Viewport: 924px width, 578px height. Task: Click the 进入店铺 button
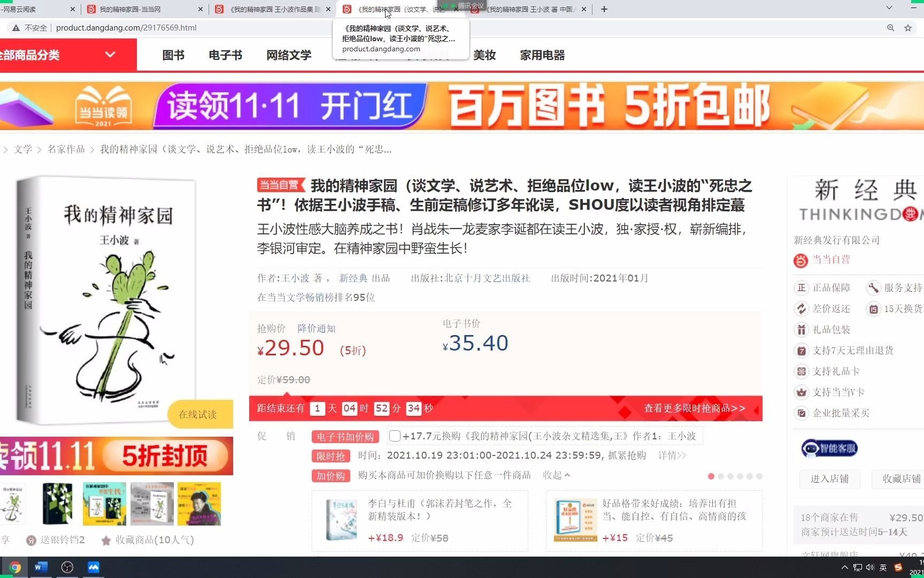830,479
